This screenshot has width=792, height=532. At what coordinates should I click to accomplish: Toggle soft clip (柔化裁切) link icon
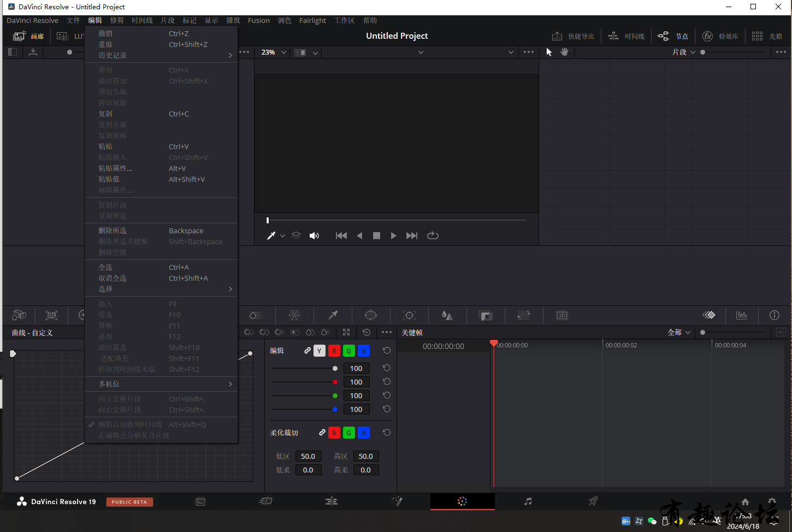coord(322,433)
